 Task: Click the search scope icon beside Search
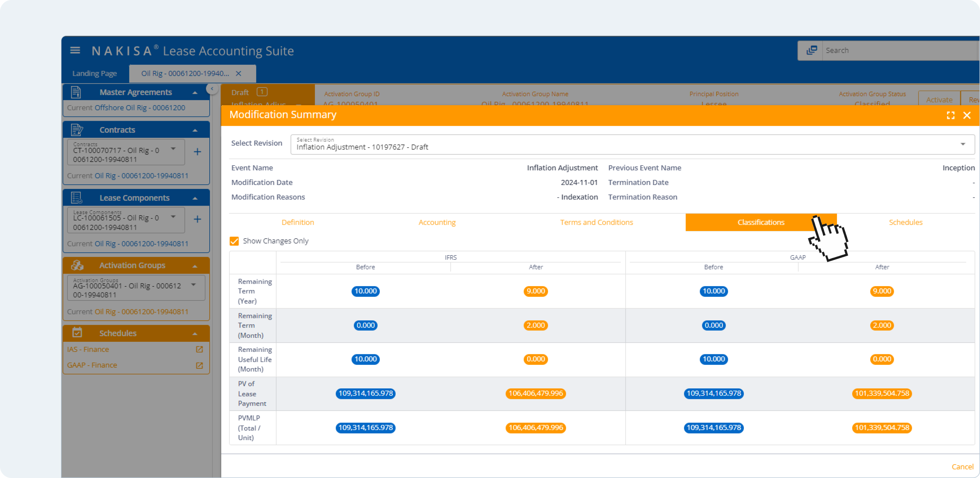(811, 50)
